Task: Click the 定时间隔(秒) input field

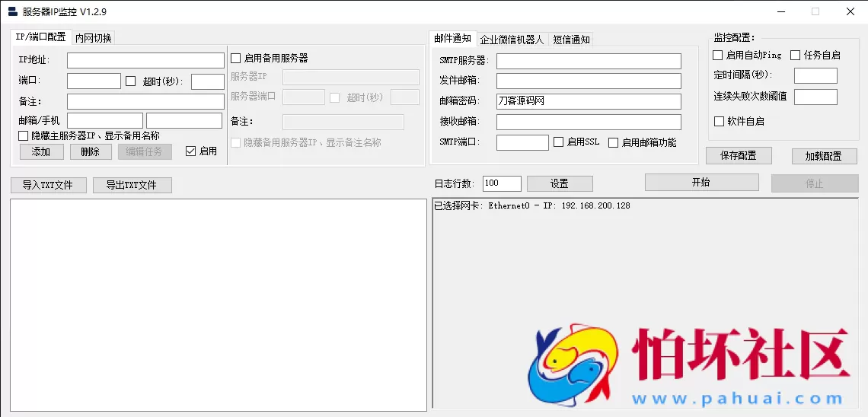Action: pyautogui.click(x=815, y=75)
